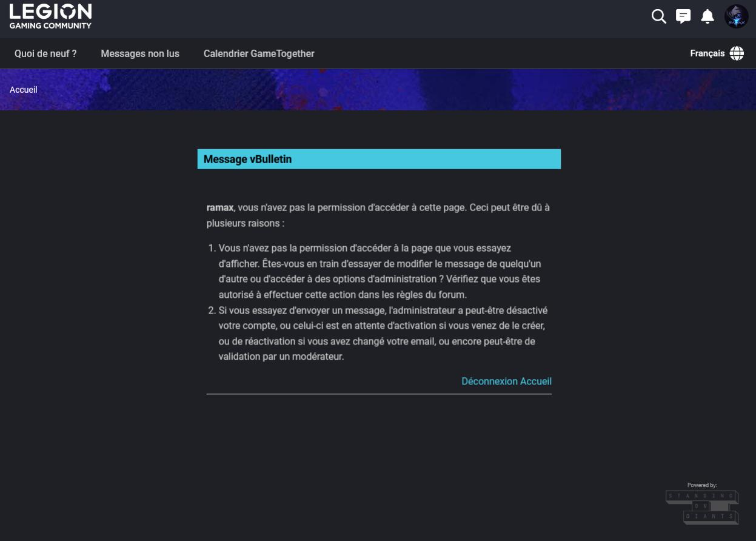Viewport: 756px width, 541px height.
Task: Click the Message vBulletin title bar
Action: (379, 159)
